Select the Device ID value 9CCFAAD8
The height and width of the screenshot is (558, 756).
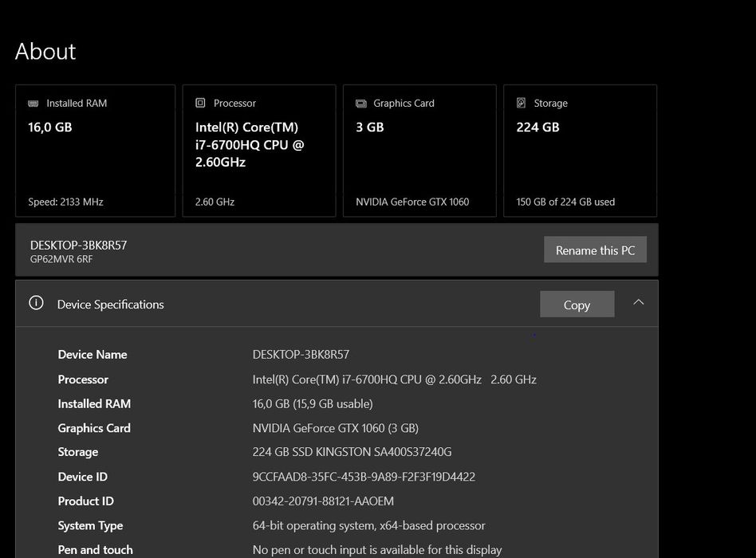(364, 477)
